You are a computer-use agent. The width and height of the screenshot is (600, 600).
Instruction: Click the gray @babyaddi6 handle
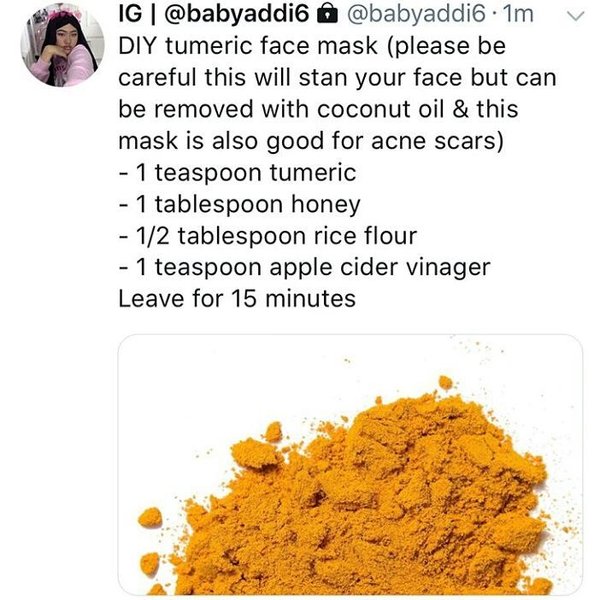[x=416, y=14]
